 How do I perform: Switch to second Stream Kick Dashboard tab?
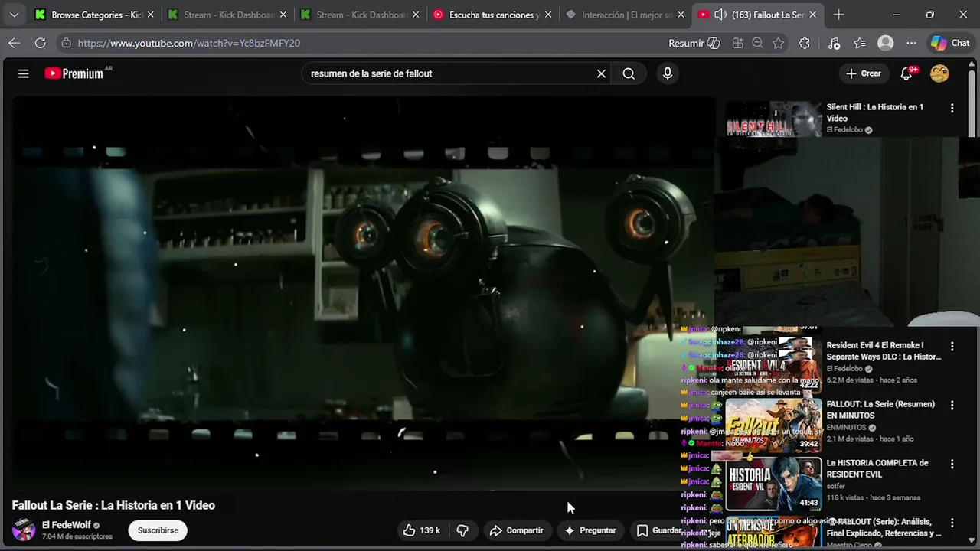click(360, 15)
